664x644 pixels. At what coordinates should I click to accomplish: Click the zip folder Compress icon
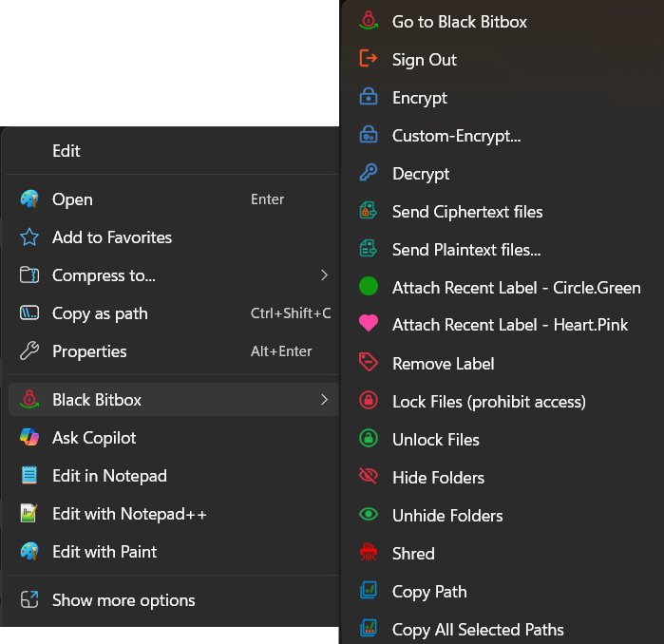[29, 275]
